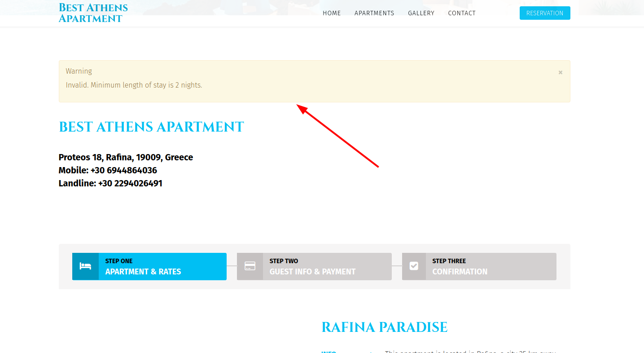Click the mobile phone number +30 6944864036
Viewport: 644px width, 353px height.
pyautogui.click(x=123, y=170)
